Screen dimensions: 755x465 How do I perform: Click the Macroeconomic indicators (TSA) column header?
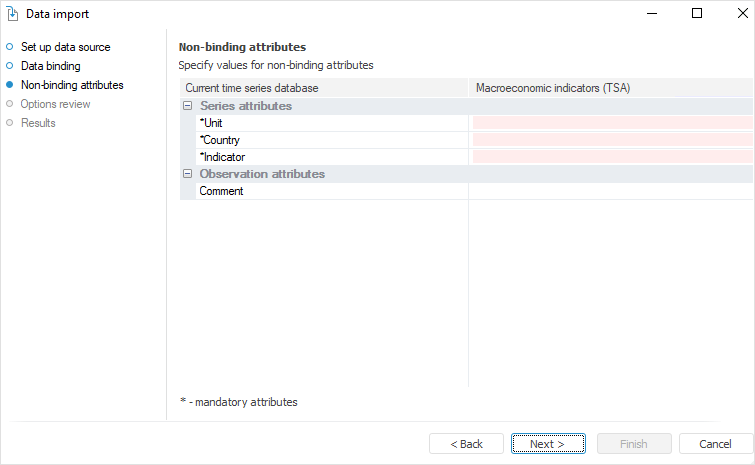coord(553,88)
